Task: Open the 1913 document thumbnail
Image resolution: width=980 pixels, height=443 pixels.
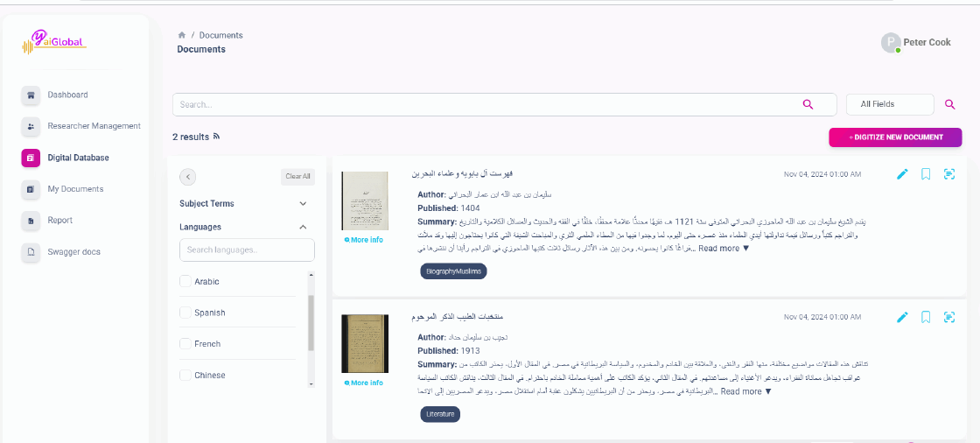Action: click(364, 343)
